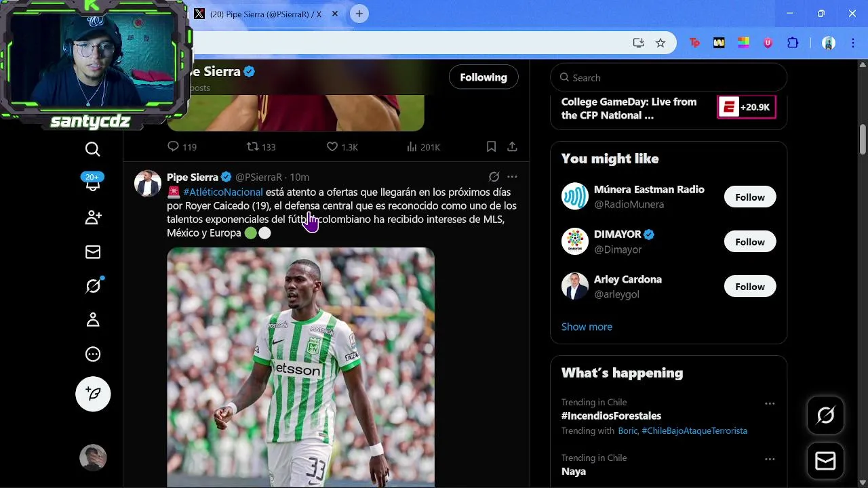The image size is (868, 488).
Task: Bookmark this page with browser star icon
Action: [x=660, y=43]
